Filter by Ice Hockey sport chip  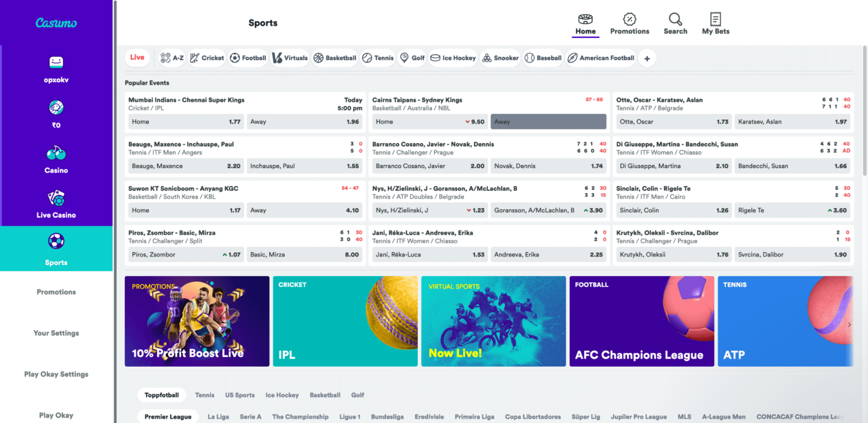click(x=452, y=58)
